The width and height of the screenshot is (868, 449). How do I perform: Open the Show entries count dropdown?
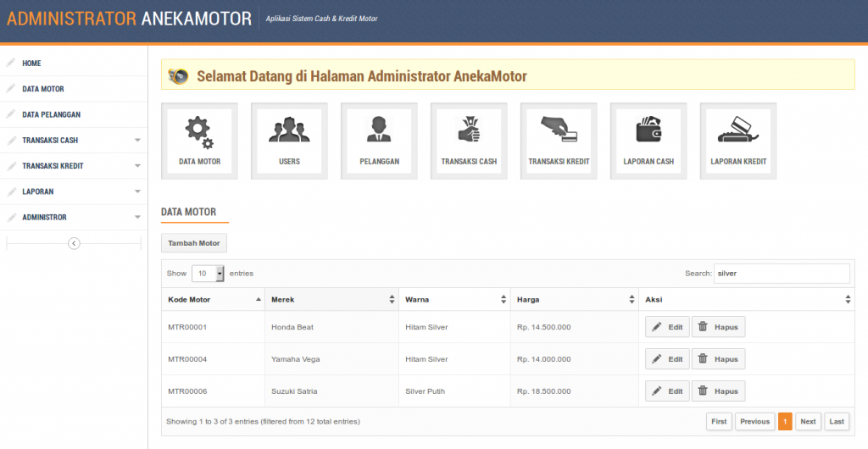click(x=209, y=273)
